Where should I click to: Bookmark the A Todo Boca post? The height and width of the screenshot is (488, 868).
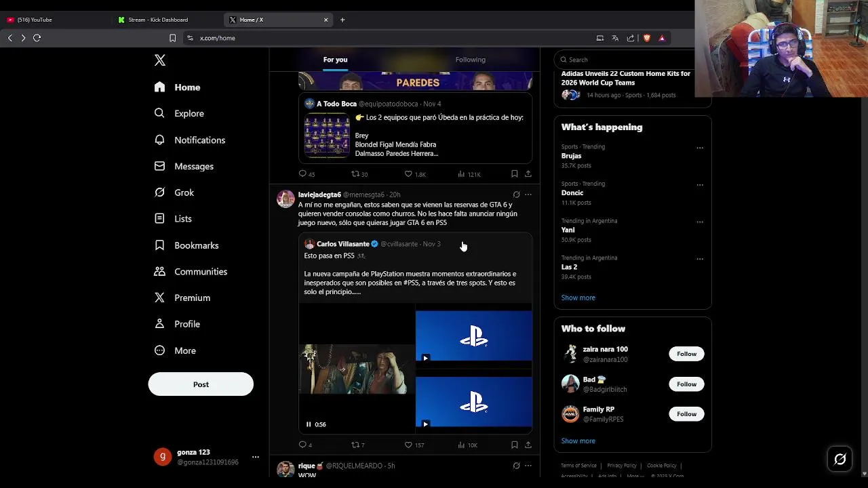click(515, 174)
